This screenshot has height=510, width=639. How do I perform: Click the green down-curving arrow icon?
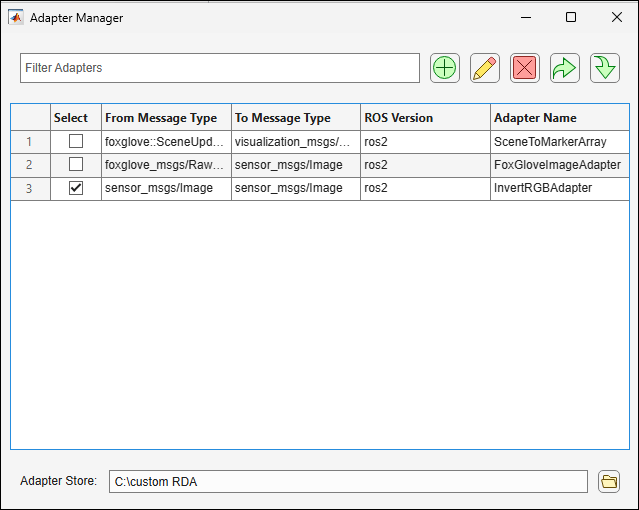point(605,68)
